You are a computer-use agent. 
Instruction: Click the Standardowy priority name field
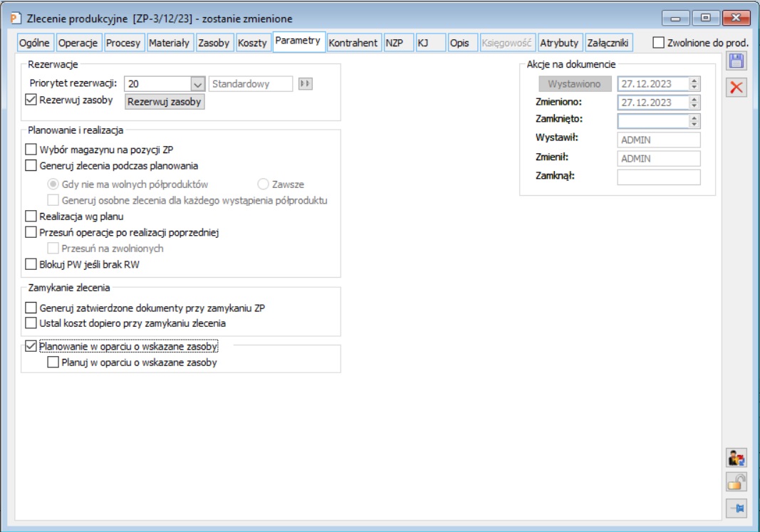(x=251, y=84)
